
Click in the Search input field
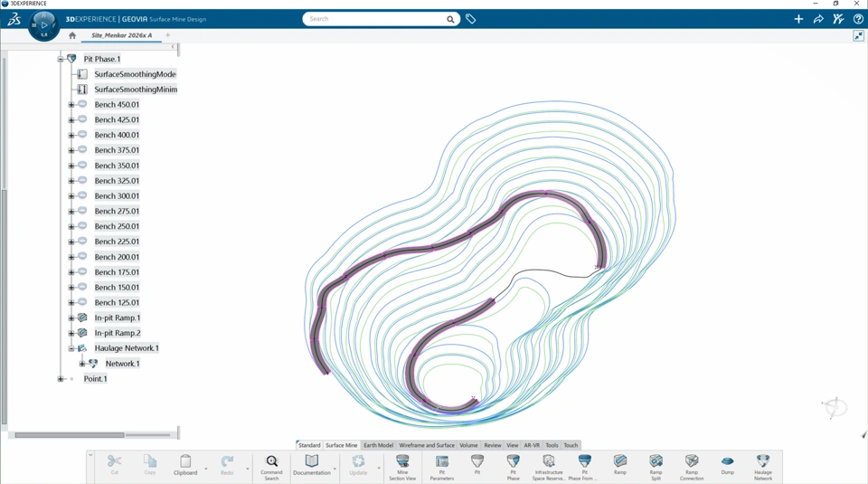pos(376,19)
